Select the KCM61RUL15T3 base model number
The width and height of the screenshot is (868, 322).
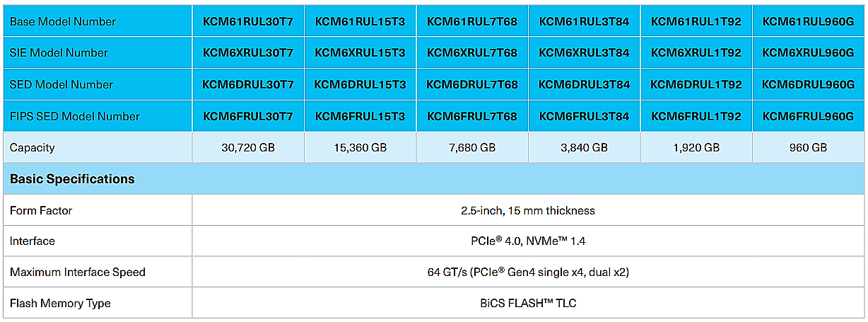tap(360, 21)
